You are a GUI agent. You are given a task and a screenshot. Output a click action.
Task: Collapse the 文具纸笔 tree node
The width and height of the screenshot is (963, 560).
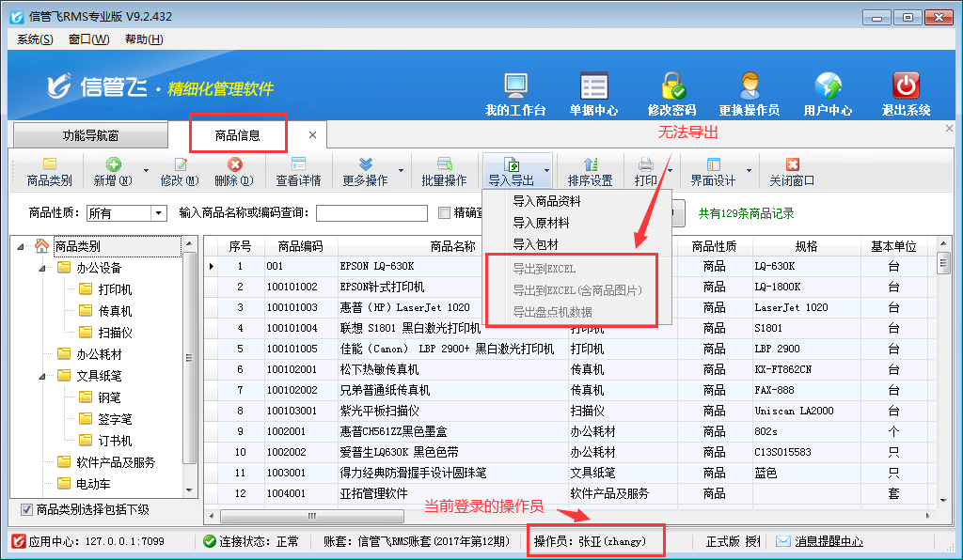(x=42, y=376)
